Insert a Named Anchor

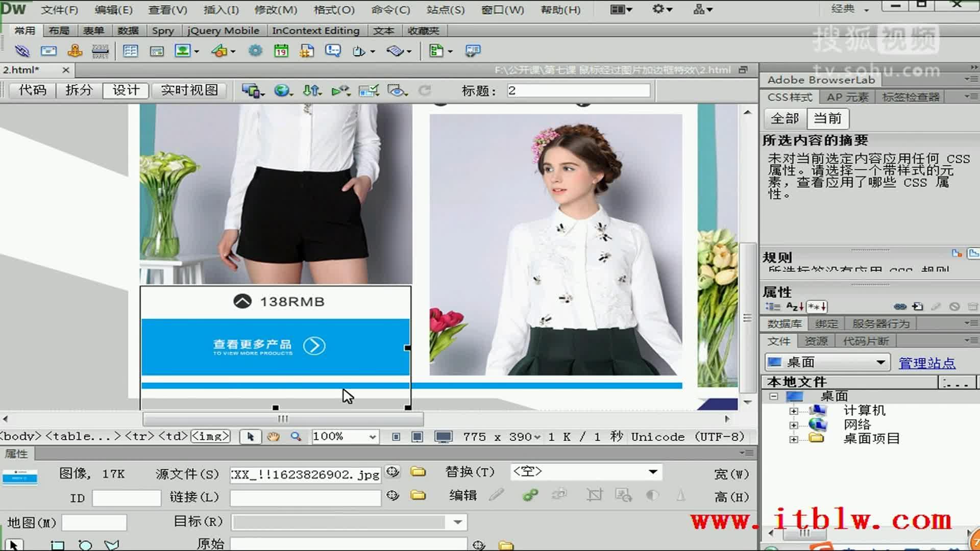tap(75, 51)
